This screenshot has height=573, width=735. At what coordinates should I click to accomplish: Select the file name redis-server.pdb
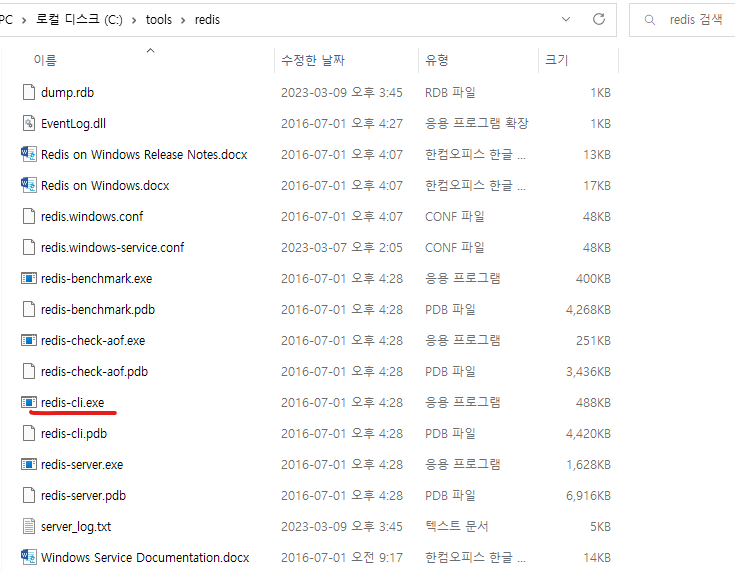[x=83, y=495]
